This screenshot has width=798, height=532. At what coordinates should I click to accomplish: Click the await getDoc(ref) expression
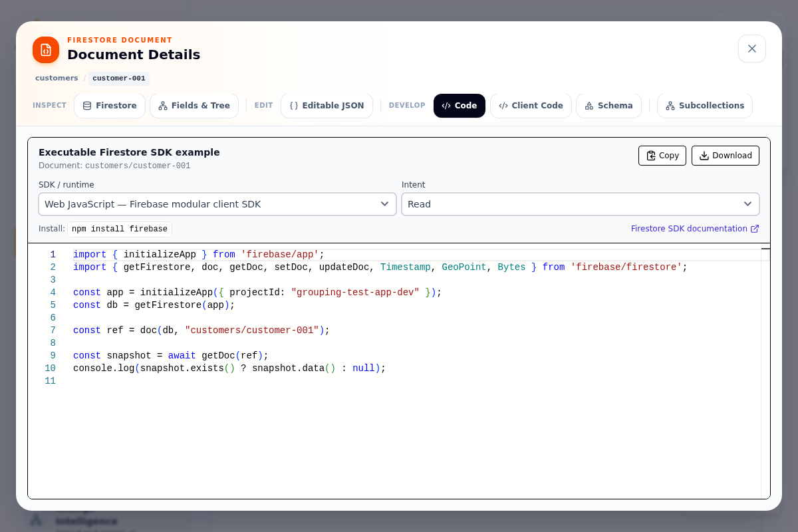pos(215,356)
